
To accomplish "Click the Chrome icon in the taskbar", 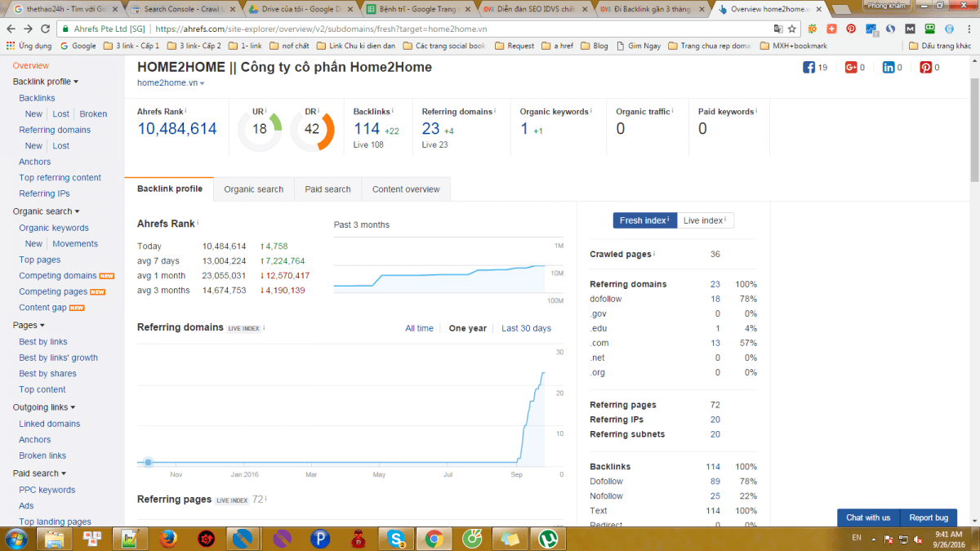I will [x=434, y=539].
